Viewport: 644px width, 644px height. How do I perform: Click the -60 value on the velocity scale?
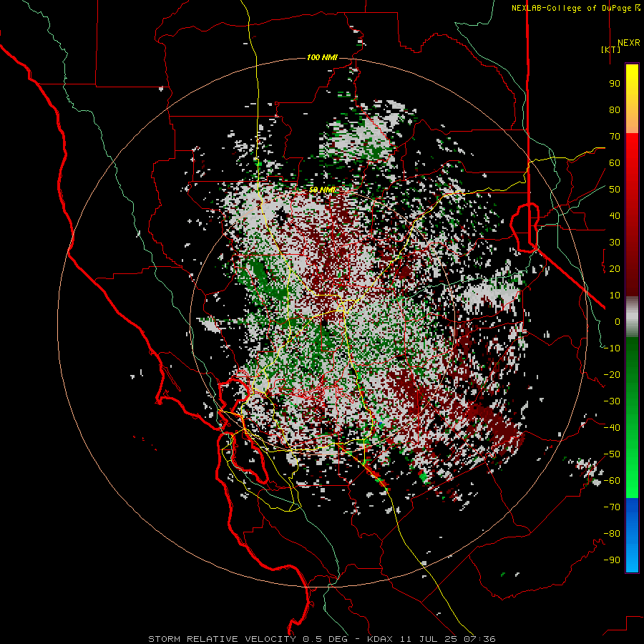click(612, 481)
